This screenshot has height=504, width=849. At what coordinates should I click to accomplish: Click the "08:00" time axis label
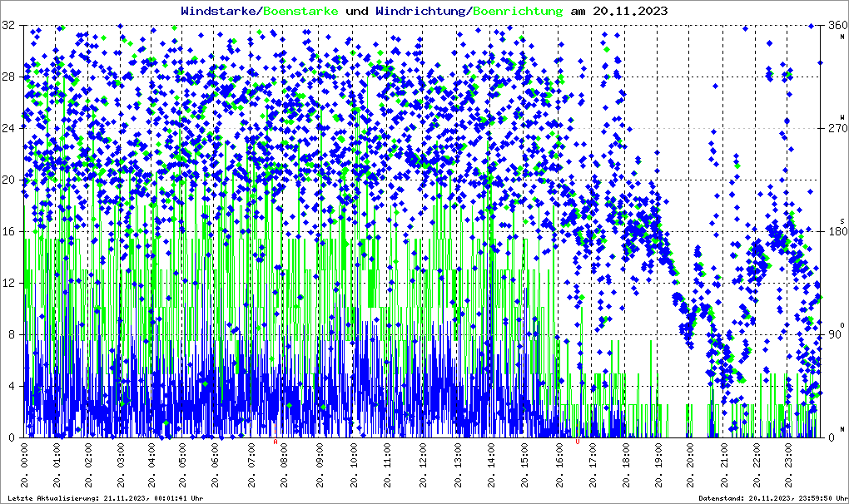pyautogui.click(x=283, y=454)
